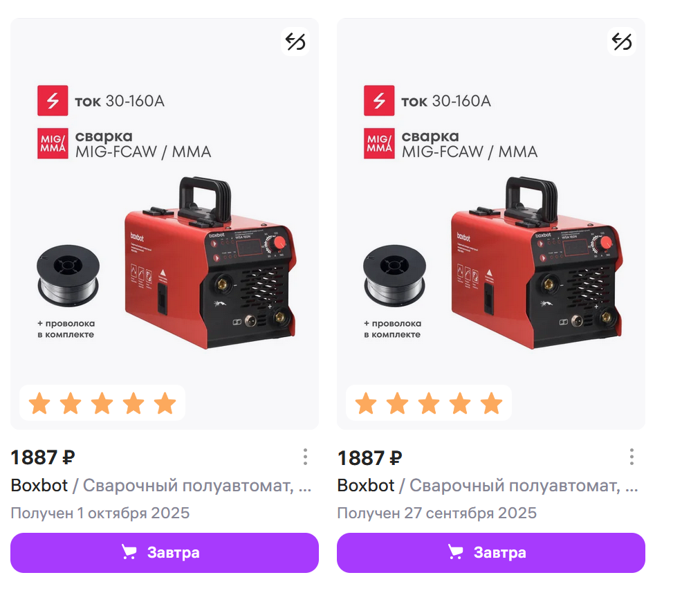Rate the 1 October item with the fifth star
Viewport: 700px width, 611px height.
point(165,403)
